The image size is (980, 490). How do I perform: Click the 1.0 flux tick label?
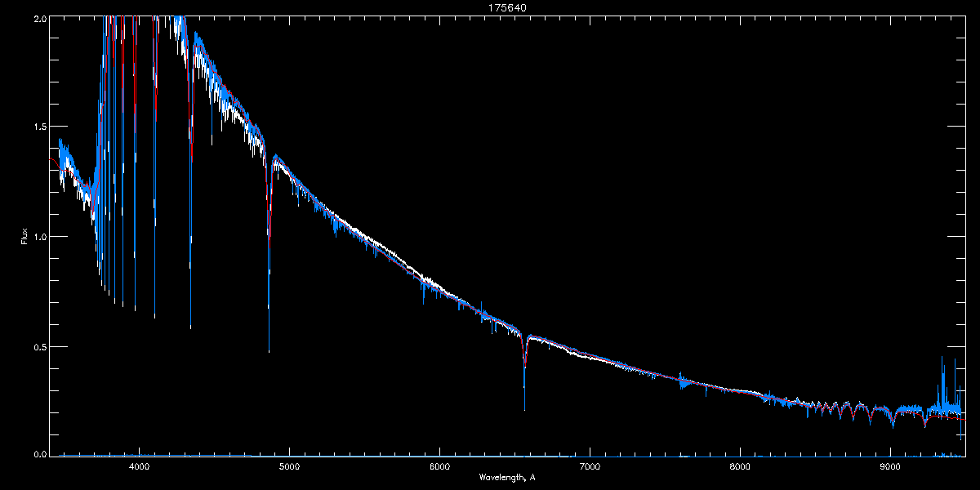pos(39,237)
